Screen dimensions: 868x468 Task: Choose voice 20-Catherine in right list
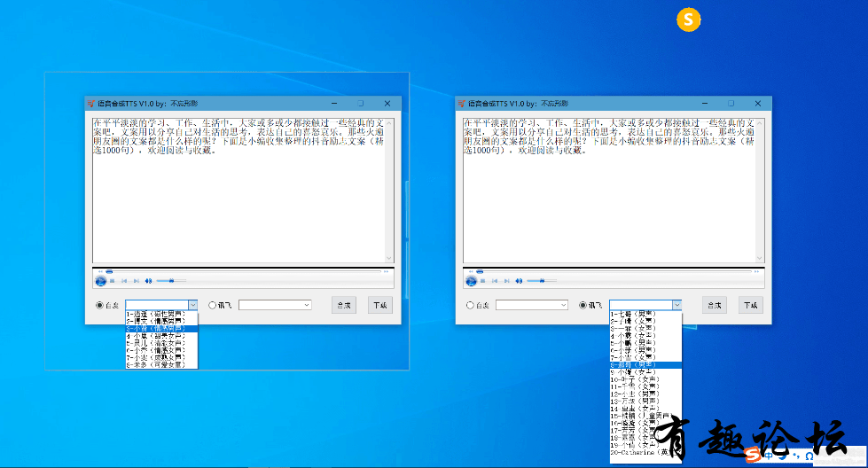tap(645, 453)
